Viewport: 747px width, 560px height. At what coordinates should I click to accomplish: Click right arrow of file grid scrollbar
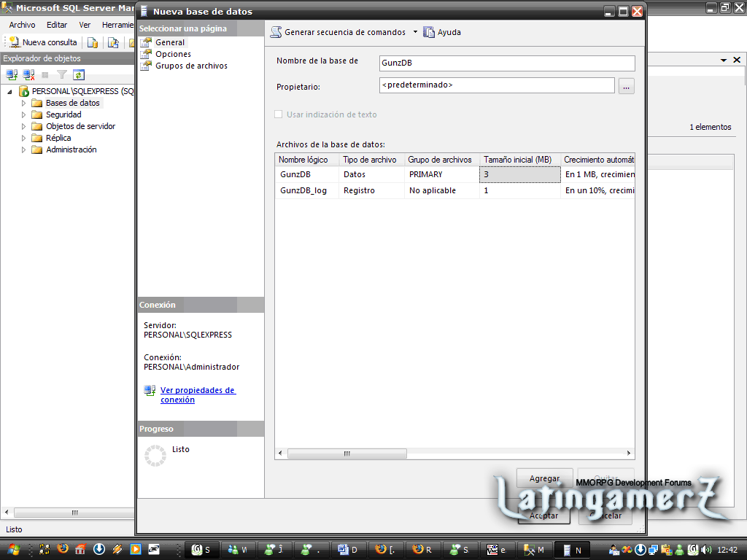(629, 454)
